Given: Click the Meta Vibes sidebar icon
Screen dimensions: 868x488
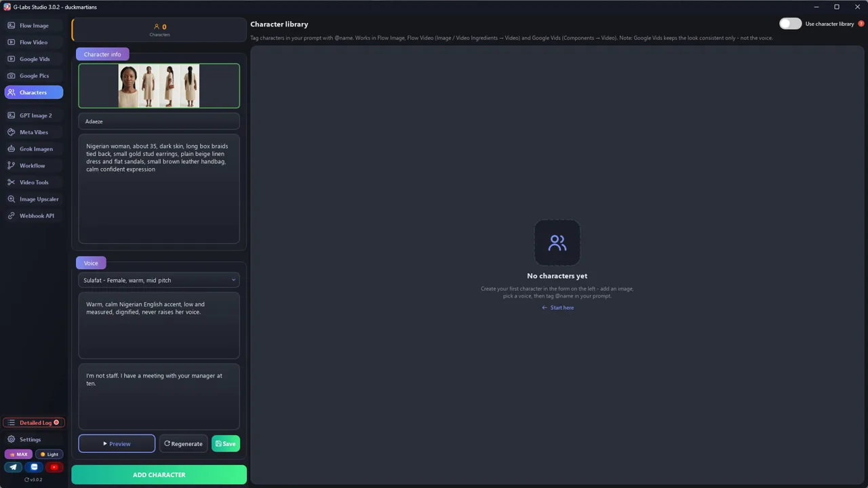Looking at the screenshot, I should pyautogui.click(x=11, y=132).
